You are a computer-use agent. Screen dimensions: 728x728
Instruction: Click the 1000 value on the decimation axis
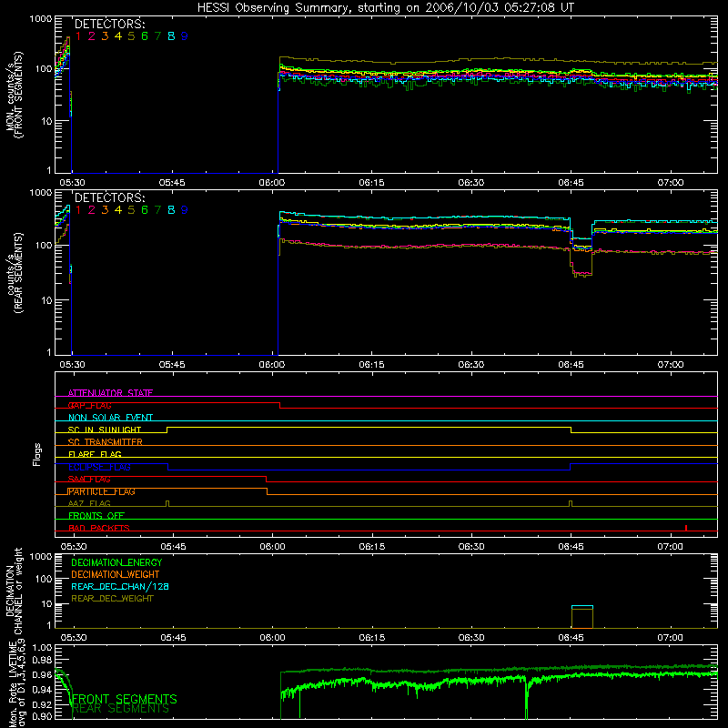[41, 556]
